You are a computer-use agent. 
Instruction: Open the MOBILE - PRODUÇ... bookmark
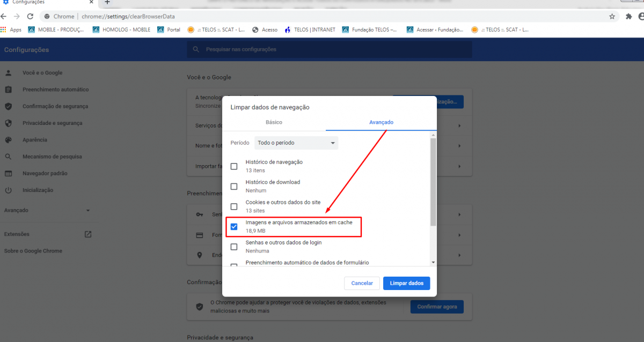click(56, 29)
